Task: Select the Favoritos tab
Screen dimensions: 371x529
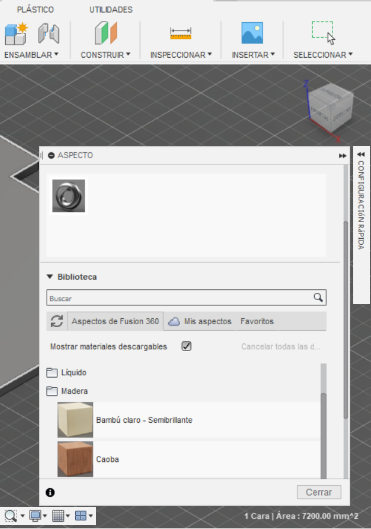Action: pyautogui.click(x=257, y=321)
